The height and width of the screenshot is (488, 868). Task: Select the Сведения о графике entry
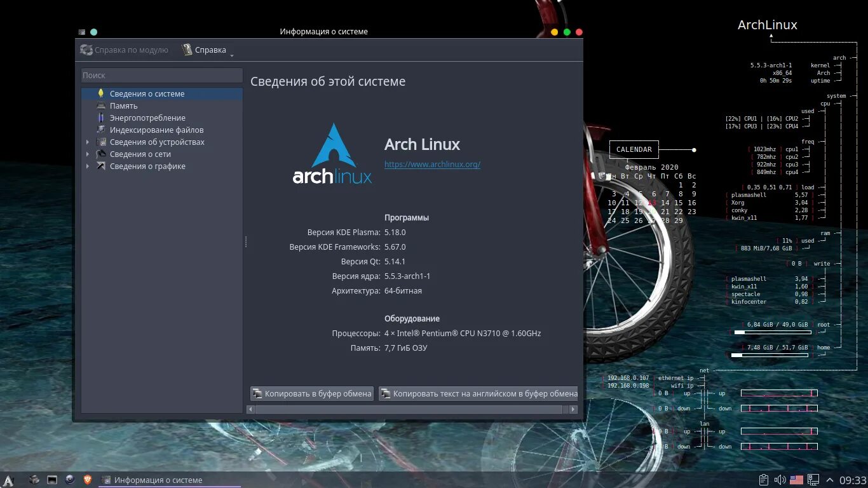coord(162,166)
